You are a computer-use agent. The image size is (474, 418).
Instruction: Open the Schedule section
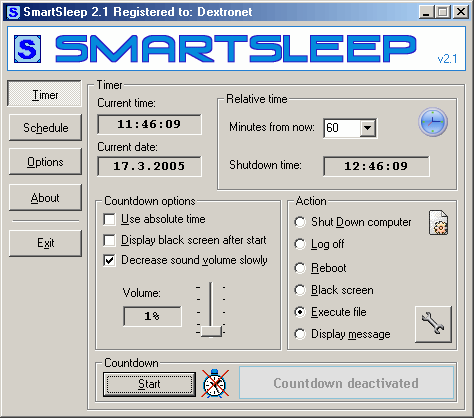click(x=45, y=128)
